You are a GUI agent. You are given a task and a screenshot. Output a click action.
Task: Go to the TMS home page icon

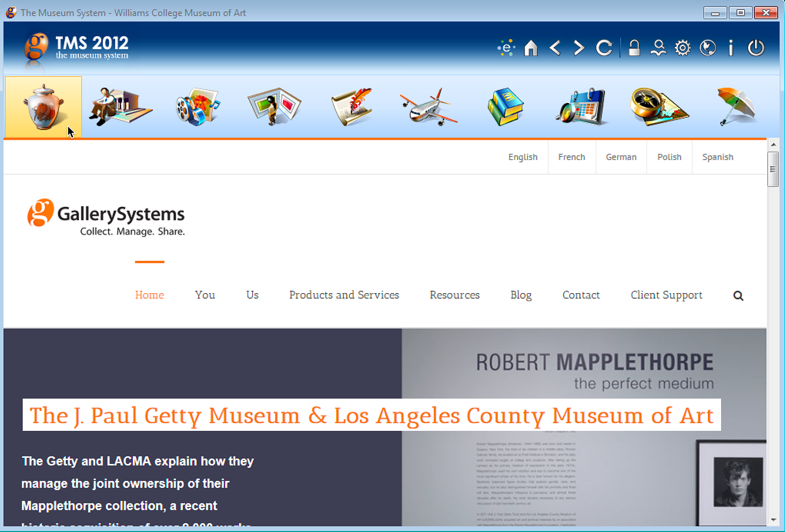531,48
